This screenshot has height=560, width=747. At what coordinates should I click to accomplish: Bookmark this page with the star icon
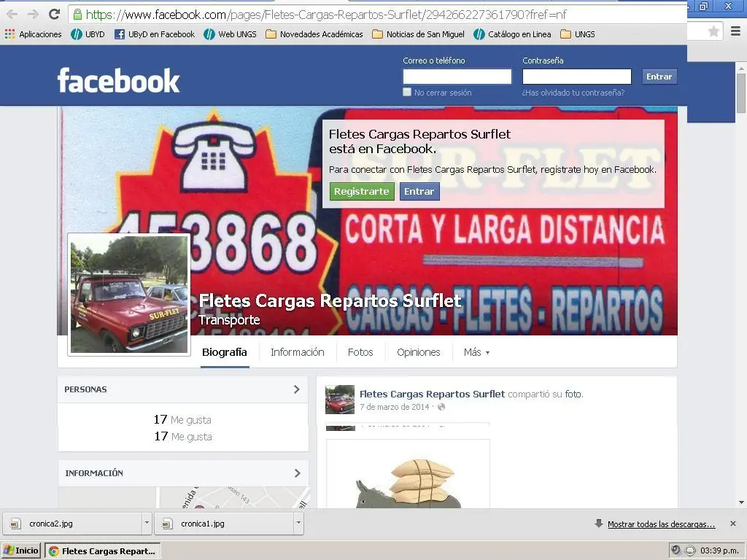pyautogui.click(x=713, y=31)
